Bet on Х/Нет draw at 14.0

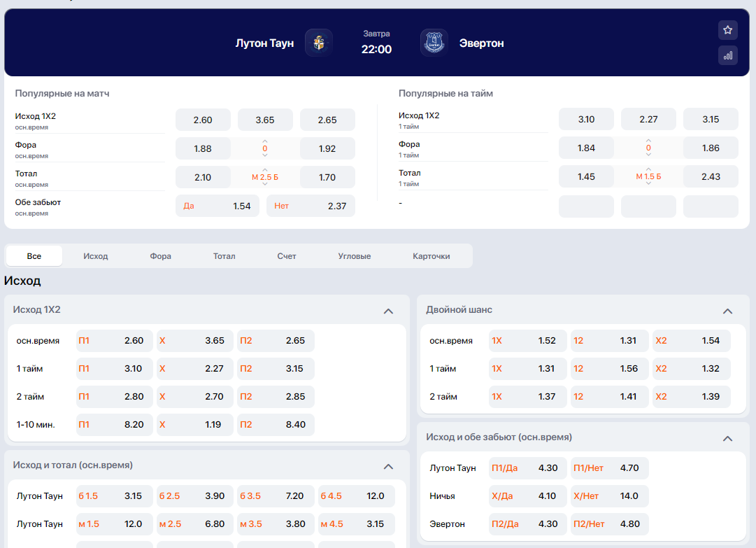[609, 496]
